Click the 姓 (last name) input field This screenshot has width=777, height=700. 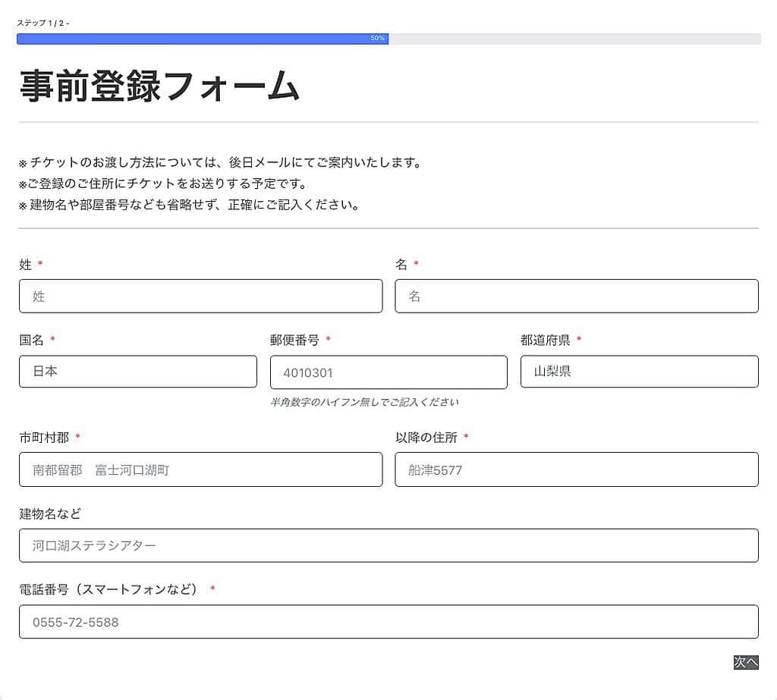click(x=200, y=296)
